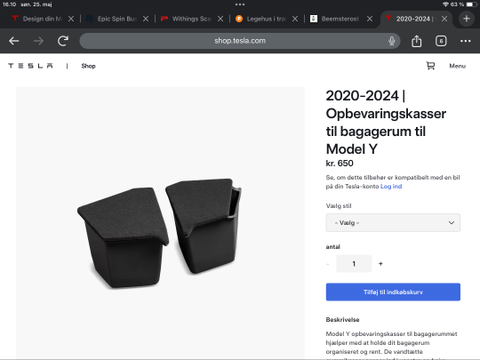Reload the page with the refresh icon
The width and height of the screenshot is (480, 360).
pos(63,41)
